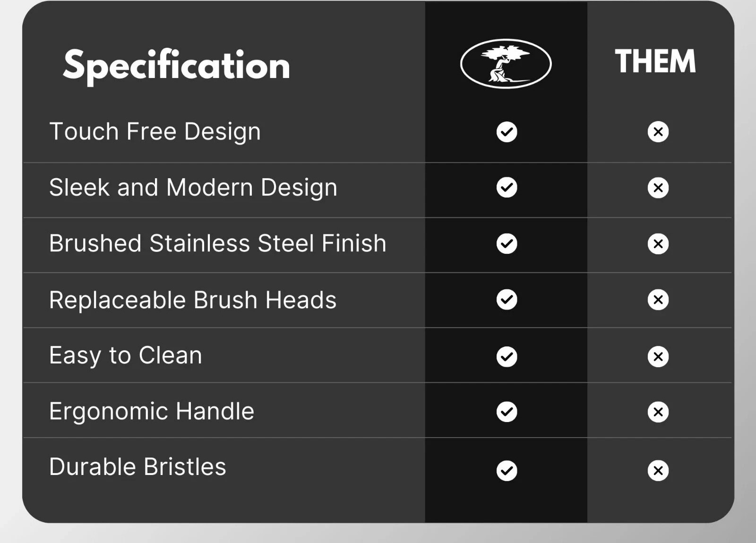Select the X icon for Sleek and Modern Design
The width and height of the screenshot is (756, 543).
(x=658, y=188)
